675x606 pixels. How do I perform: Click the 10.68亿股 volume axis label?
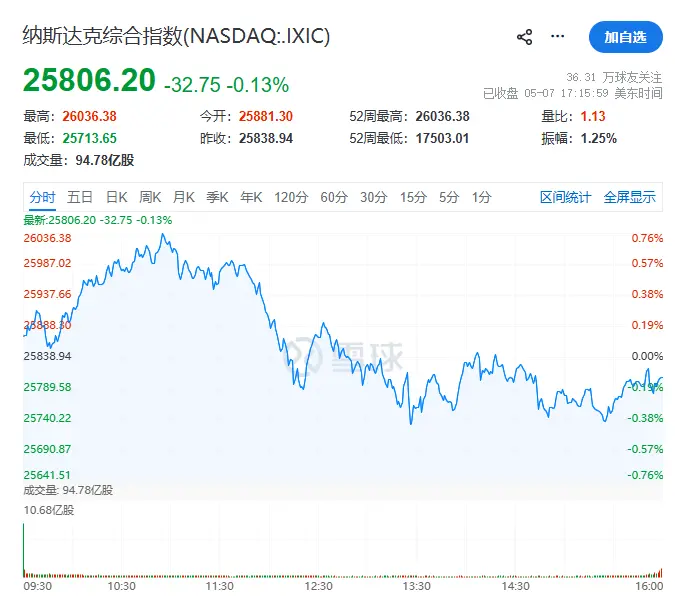click(49, 510)
